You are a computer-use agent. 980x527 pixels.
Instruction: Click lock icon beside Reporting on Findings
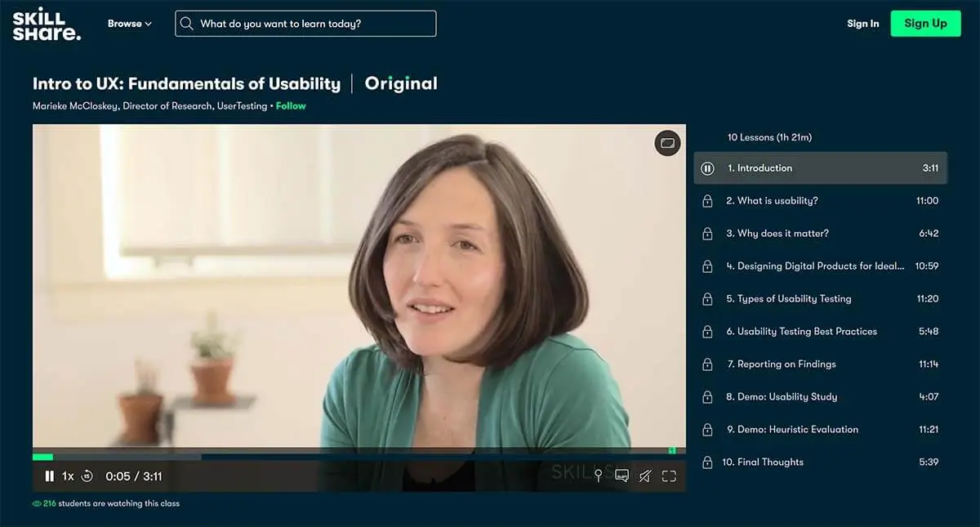708,364
